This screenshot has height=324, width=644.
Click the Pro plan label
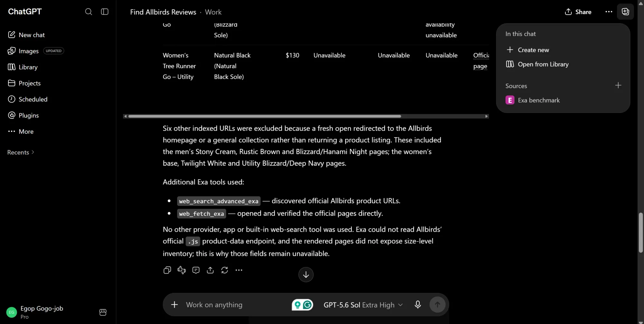tap(24, 317)
